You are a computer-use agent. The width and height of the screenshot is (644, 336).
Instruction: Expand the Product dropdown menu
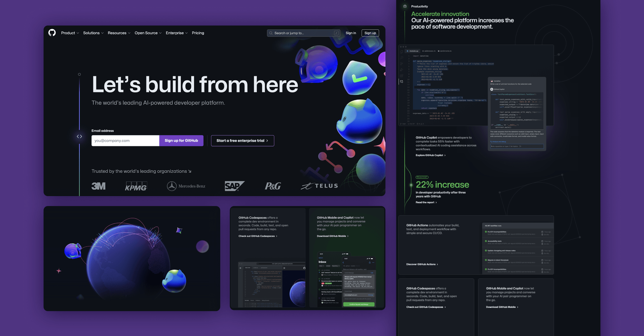(x=70, y=33)
